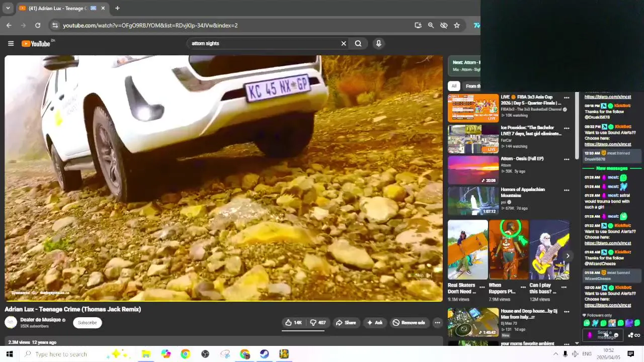Share the video
This screenshot has width=644, height=362.
pos(346,322)
